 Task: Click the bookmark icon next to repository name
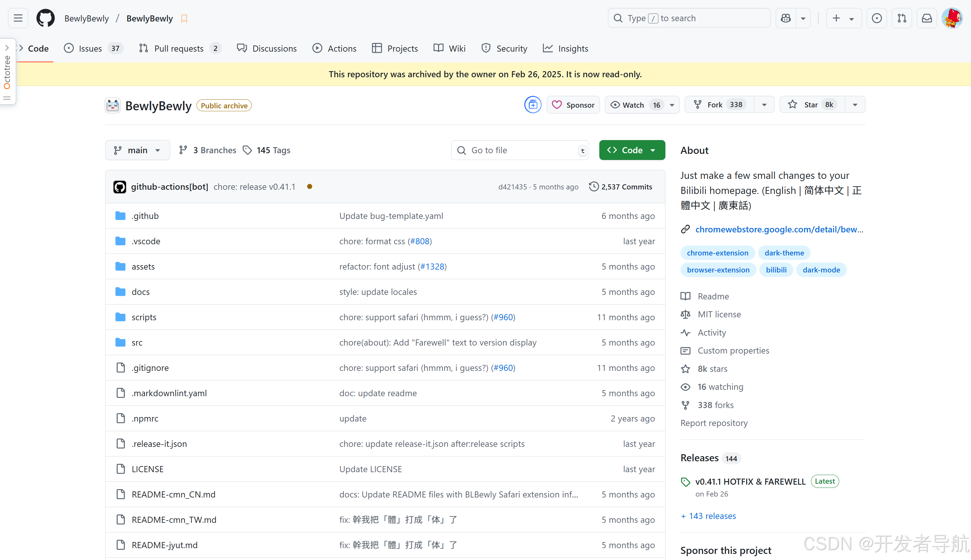(x=184, y=19)
